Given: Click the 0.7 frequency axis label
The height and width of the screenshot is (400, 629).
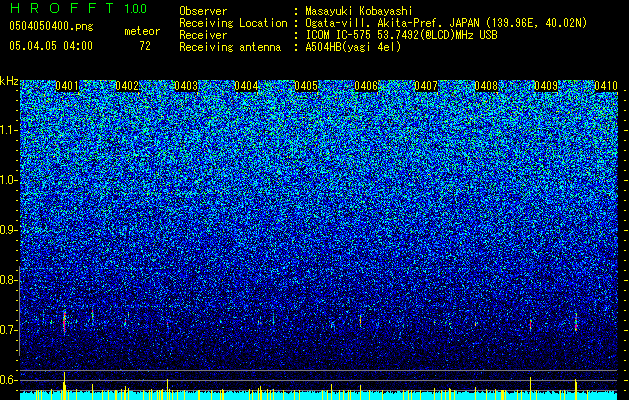Looking at the screenshot, I should pos(9,330).
